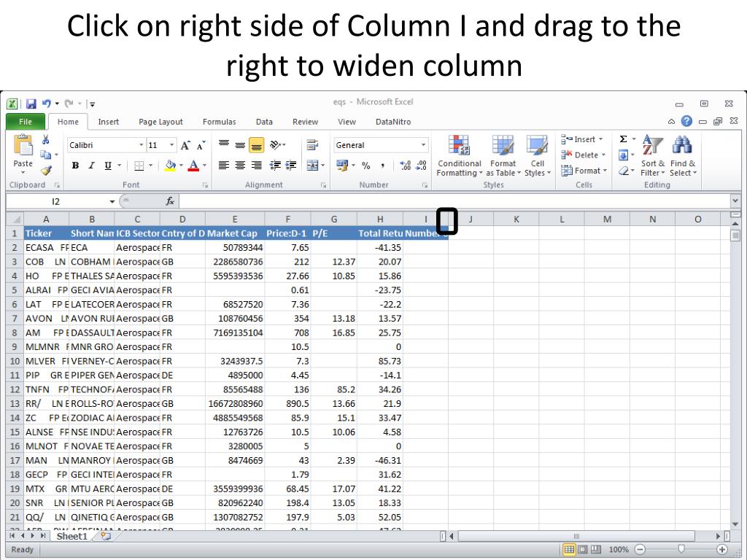Toggle Bold formatting
The image size is (747, 560).
coord(75,166)
